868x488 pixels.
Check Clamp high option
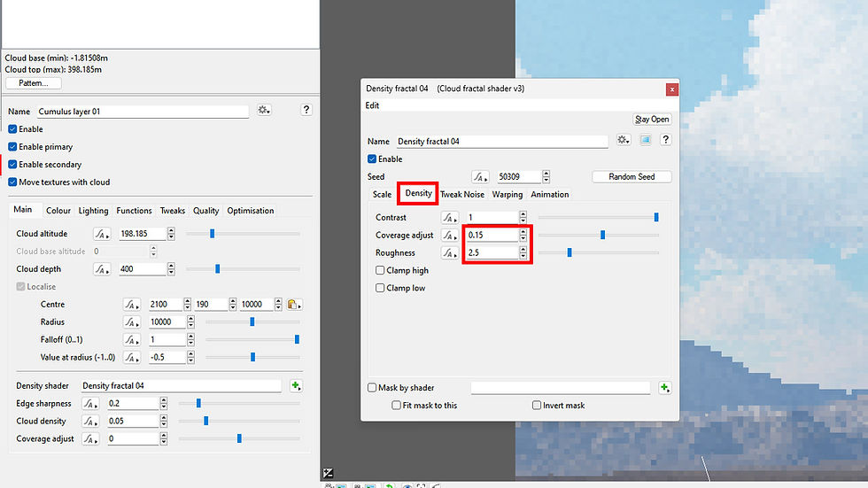coord(380,270)
